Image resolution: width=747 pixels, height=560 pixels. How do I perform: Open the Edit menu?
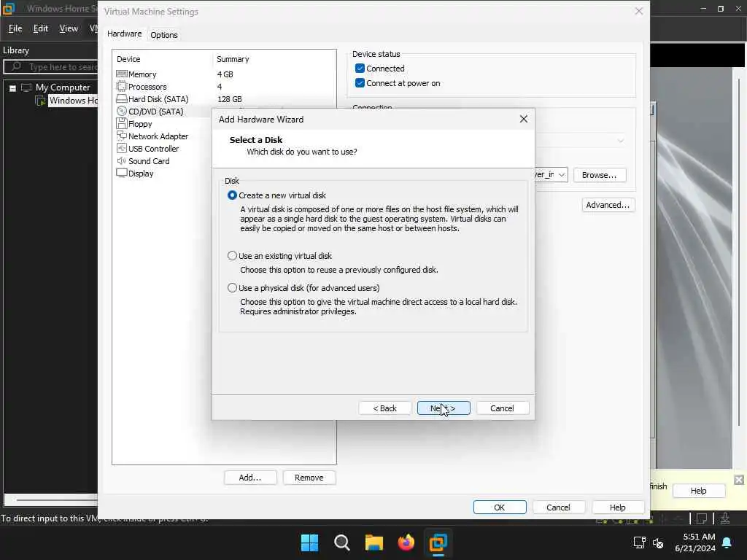click(x=41, y=28)
